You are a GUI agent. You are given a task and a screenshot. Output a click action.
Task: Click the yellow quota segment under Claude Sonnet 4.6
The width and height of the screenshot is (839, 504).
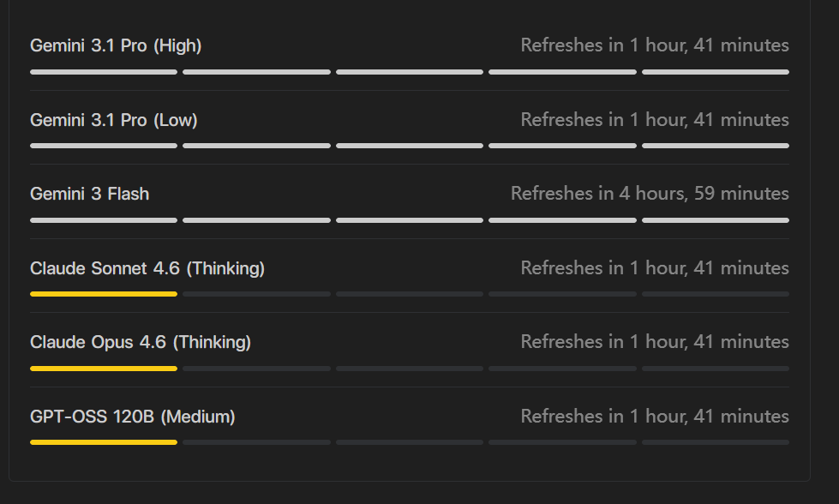click(104, 294)
